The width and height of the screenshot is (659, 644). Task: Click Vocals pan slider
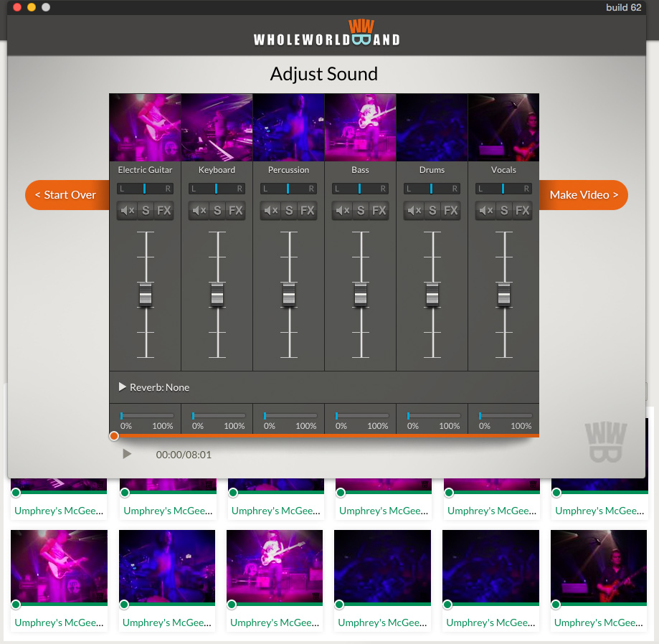(503, 189)
